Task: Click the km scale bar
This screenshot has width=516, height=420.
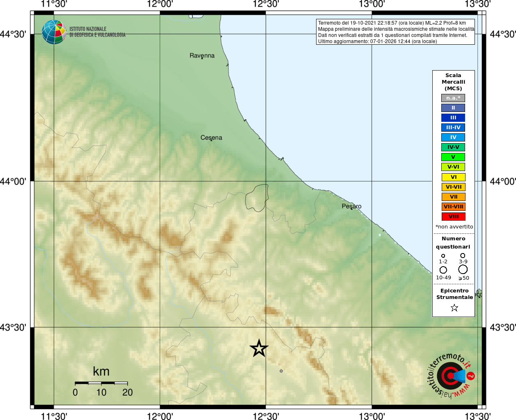Action: pyautogui.click(x=101, y=383)
